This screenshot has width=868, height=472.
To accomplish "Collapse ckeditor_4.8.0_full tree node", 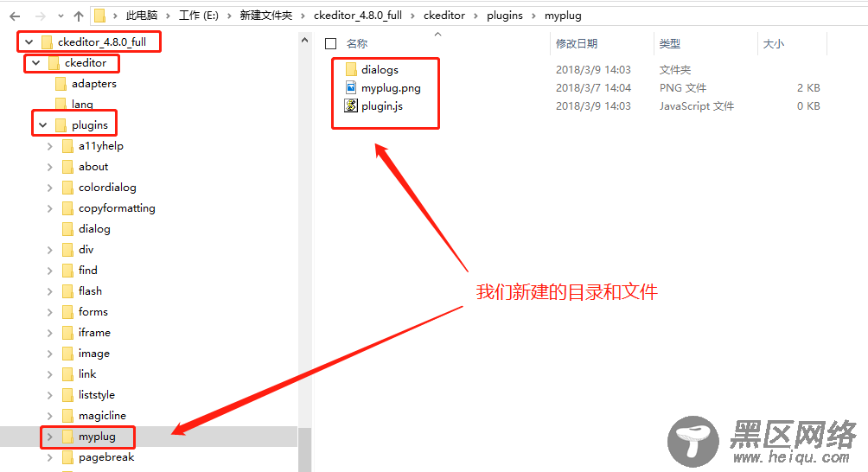I will point(29,42).
